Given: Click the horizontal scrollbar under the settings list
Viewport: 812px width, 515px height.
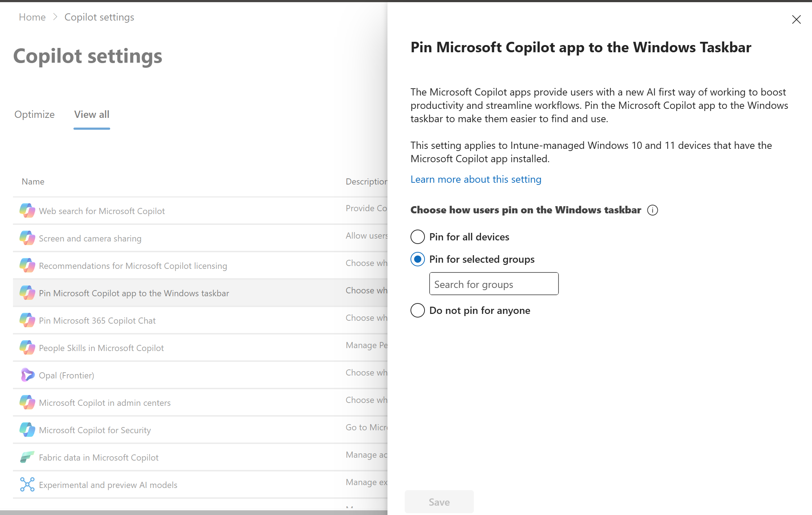Looking at the screenshot, I should point(194,512).
